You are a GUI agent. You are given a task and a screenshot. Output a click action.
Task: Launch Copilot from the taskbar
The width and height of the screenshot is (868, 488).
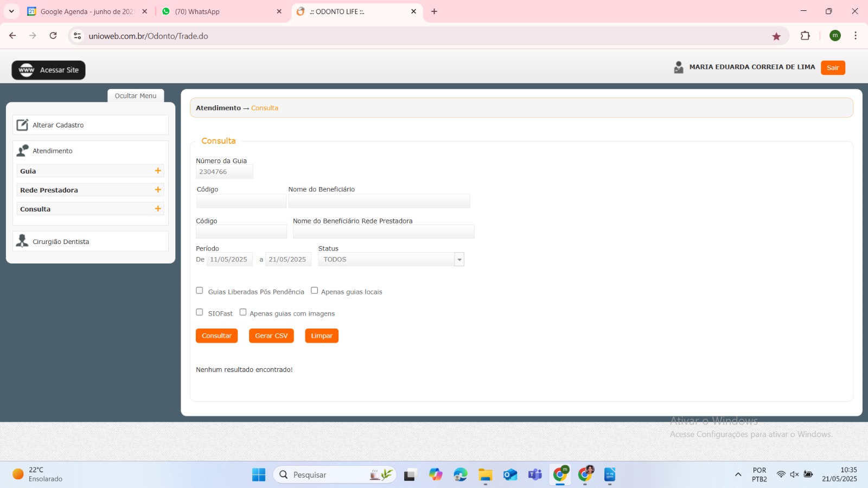(x=436, y=475)
